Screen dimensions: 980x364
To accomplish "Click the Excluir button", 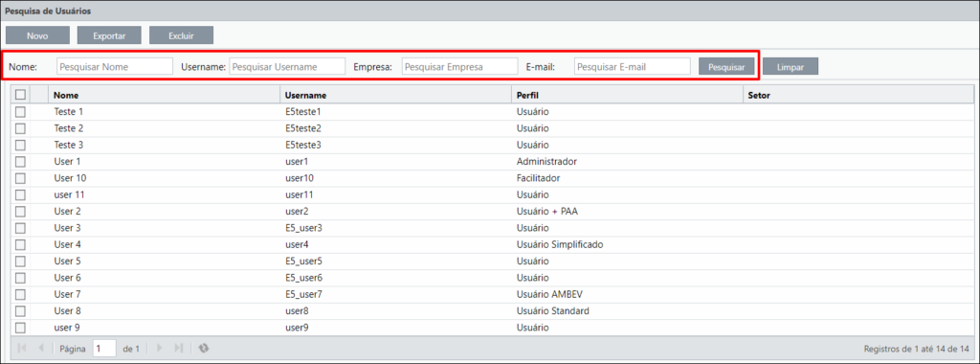I will [181, 35].
